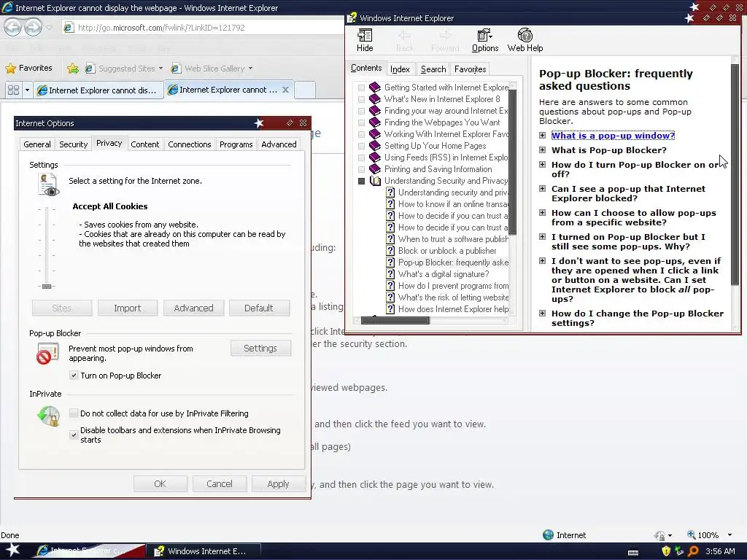
Task: Enable Do not collect data for InPrivate Filtering
Action: 74,413
